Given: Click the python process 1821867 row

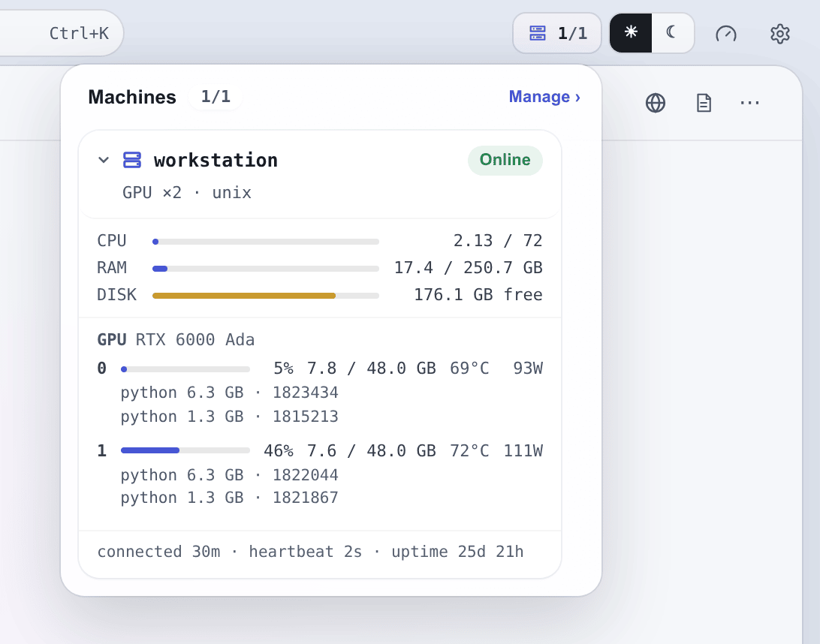Looking at the screenshot, I should click(x=230, y=498).
